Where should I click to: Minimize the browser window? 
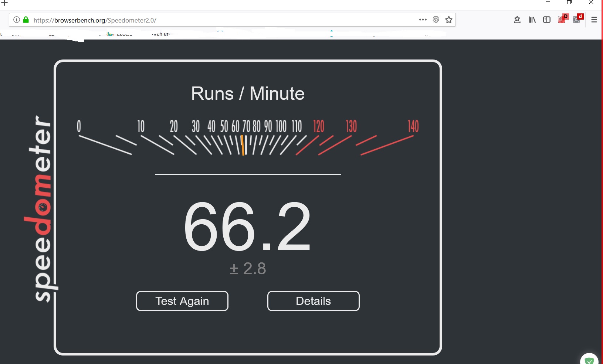[548, 3]
